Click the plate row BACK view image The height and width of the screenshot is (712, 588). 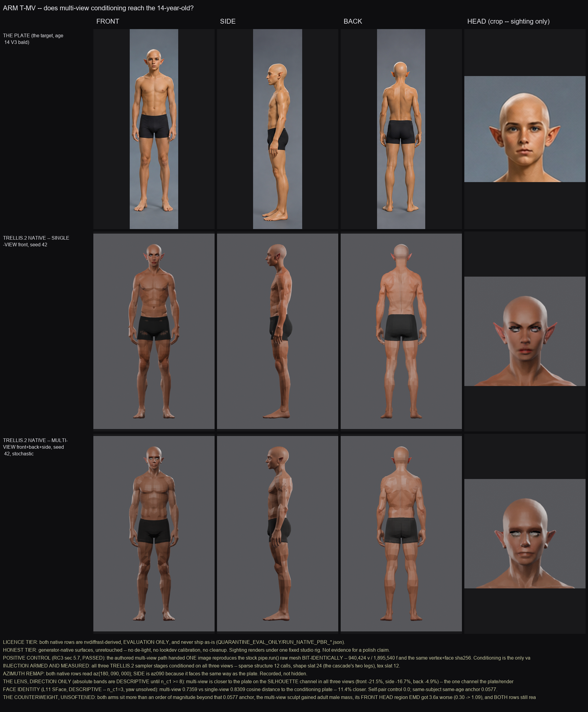click(x=401, y=129)
